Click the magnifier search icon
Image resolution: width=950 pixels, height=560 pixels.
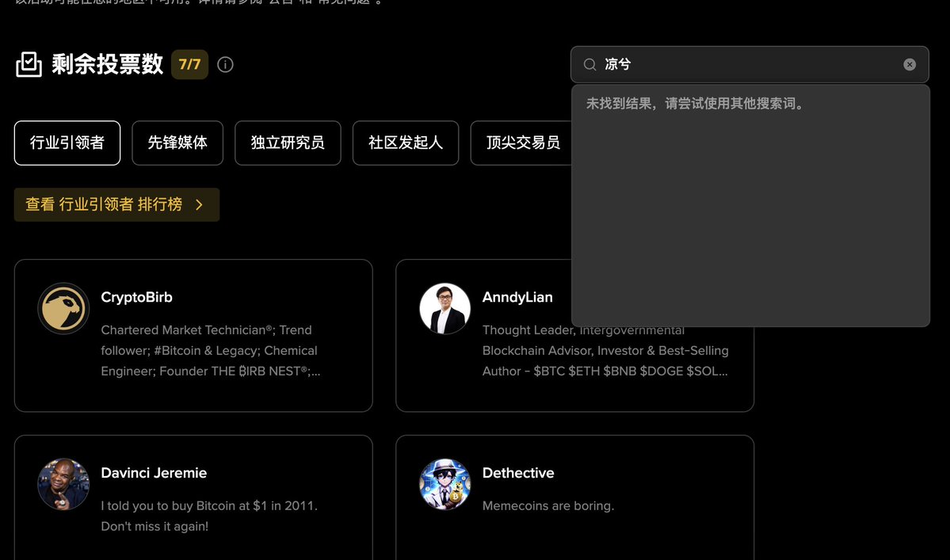589,65
